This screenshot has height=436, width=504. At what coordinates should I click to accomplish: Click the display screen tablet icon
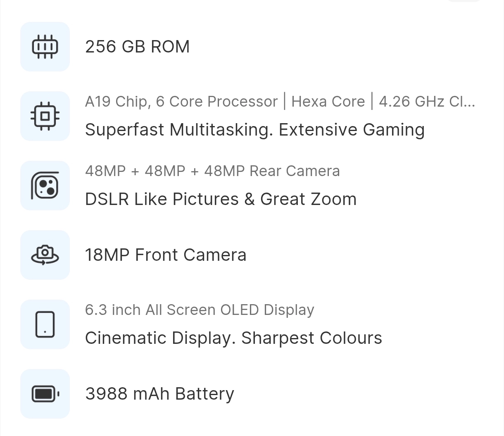45,324
